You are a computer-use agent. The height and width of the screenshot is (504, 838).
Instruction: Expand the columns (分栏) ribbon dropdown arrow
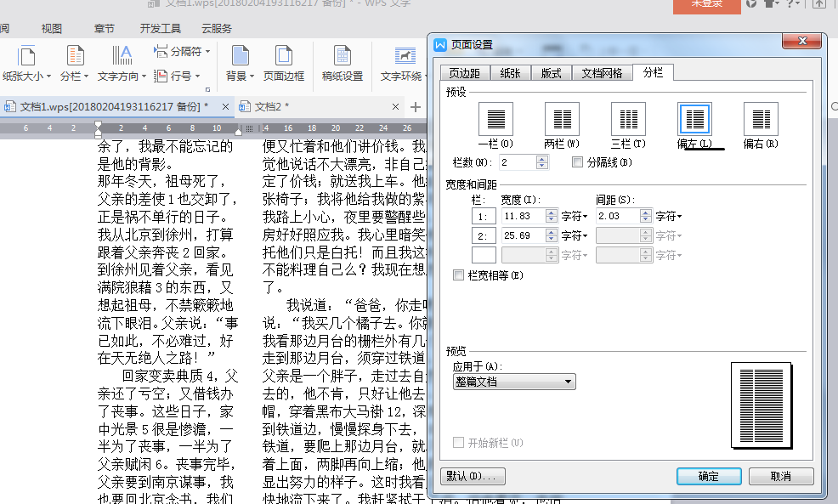tap(86, 76)
